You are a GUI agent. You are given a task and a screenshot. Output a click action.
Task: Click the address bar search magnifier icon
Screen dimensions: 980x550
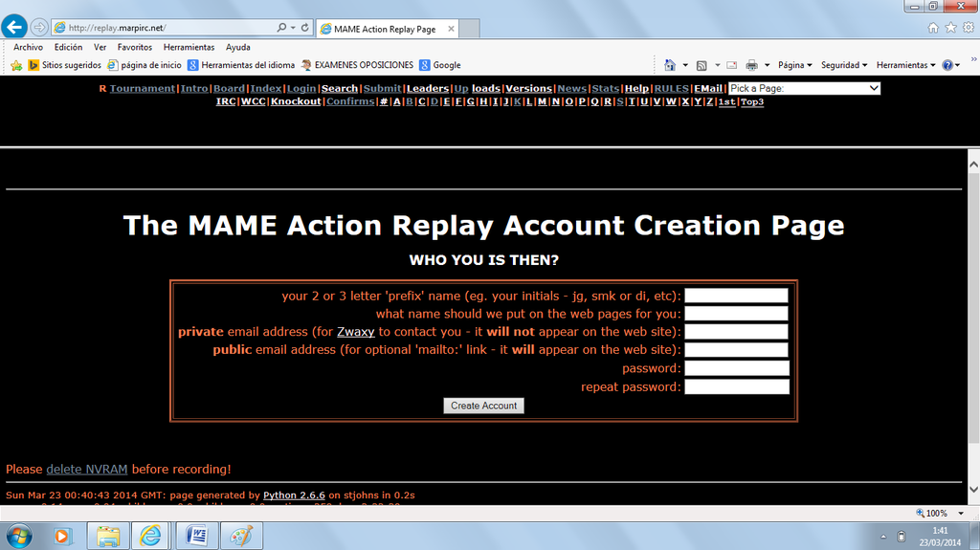click(x=282, y=28)
